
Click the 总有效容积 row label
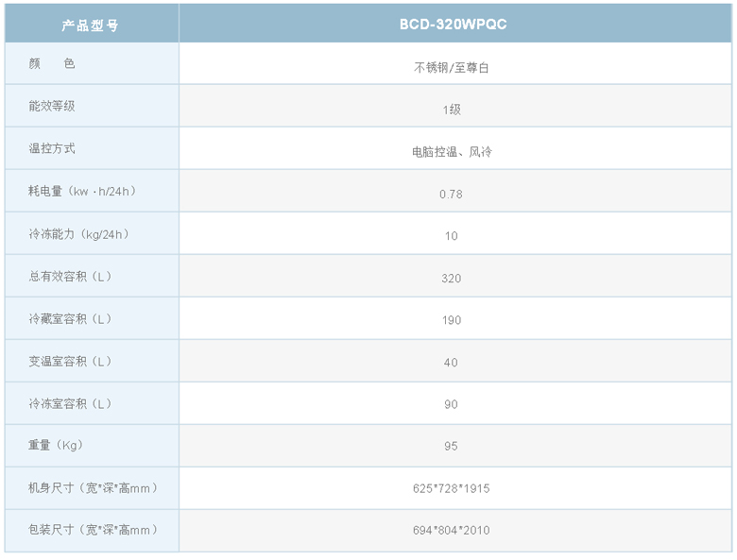71,276
